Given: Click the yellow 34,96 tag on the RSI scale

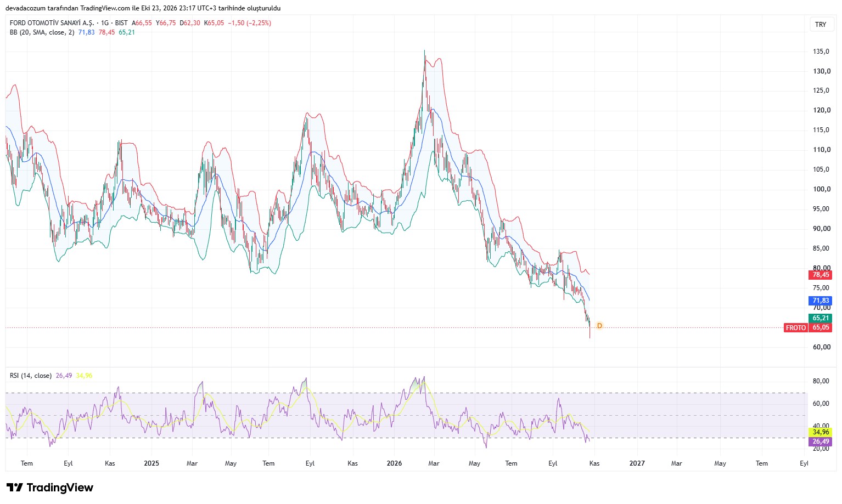Looking at the screenshot, I should (x=821, y=432).
